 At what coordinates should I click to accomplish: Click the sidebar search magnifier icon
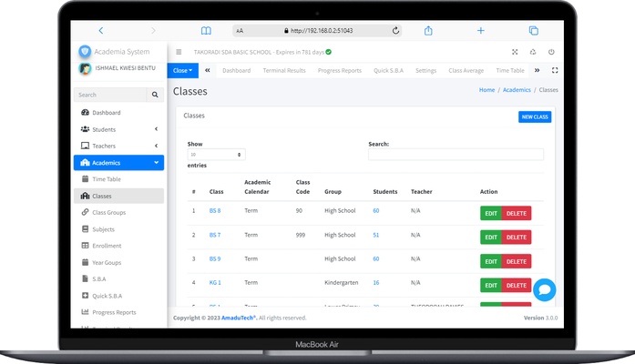point(155,95)
